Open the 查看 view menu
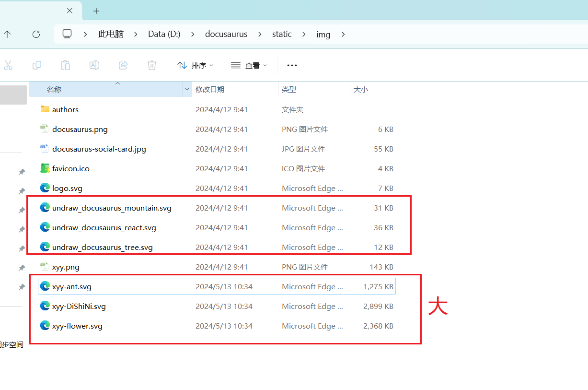Image resolution: width=588 pixels, height=390 pixels. 249,65
